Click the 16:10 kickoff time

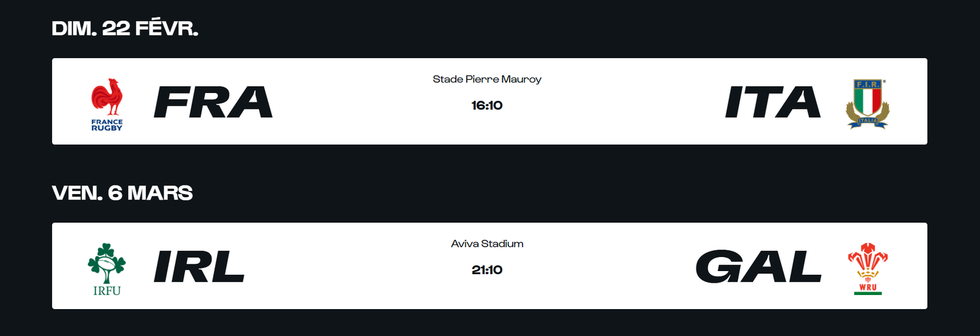pos(487,105)
